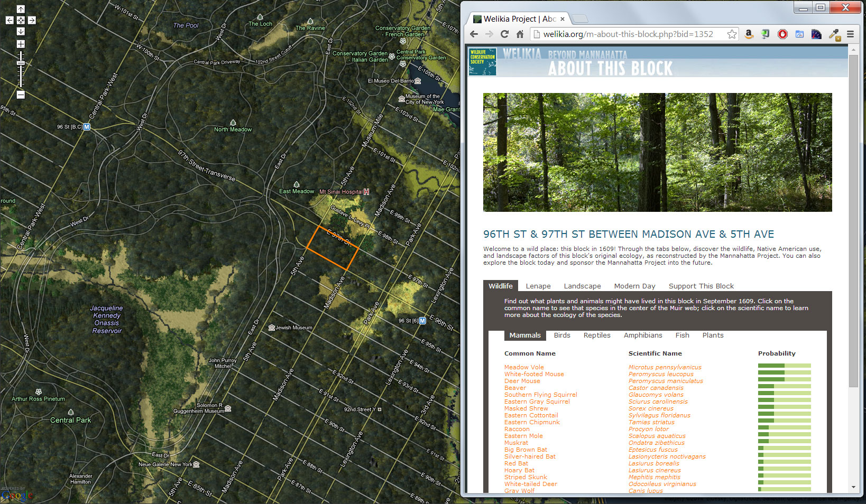Click the page vertical scrollbar thumb
This screenshot has width=866, height=504.
(x=853, y=221)
